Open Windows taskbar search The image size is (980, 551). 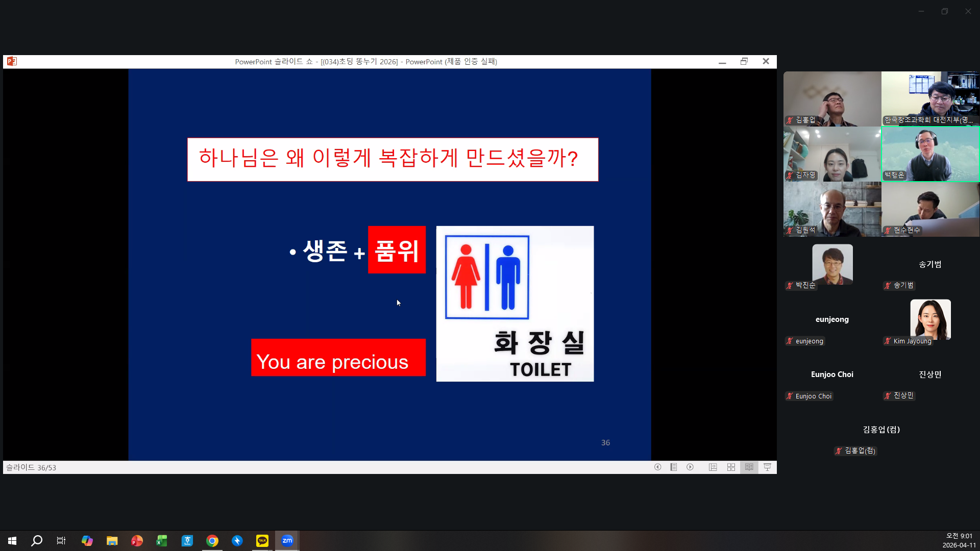click(37, 541)
